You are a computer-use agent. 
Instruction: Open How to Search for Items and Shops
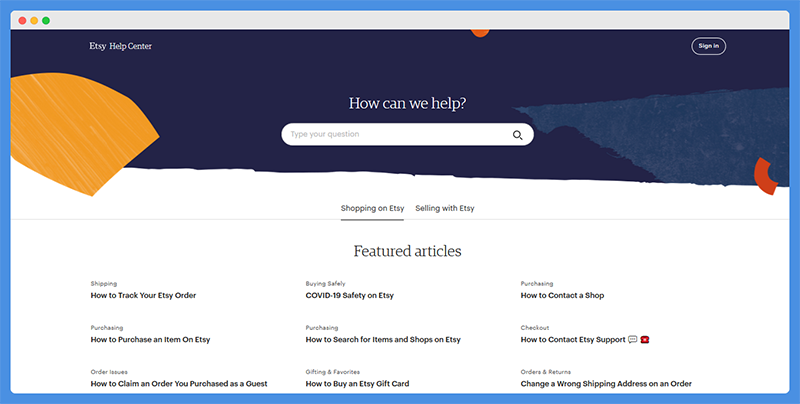click(x=383, y=340)
